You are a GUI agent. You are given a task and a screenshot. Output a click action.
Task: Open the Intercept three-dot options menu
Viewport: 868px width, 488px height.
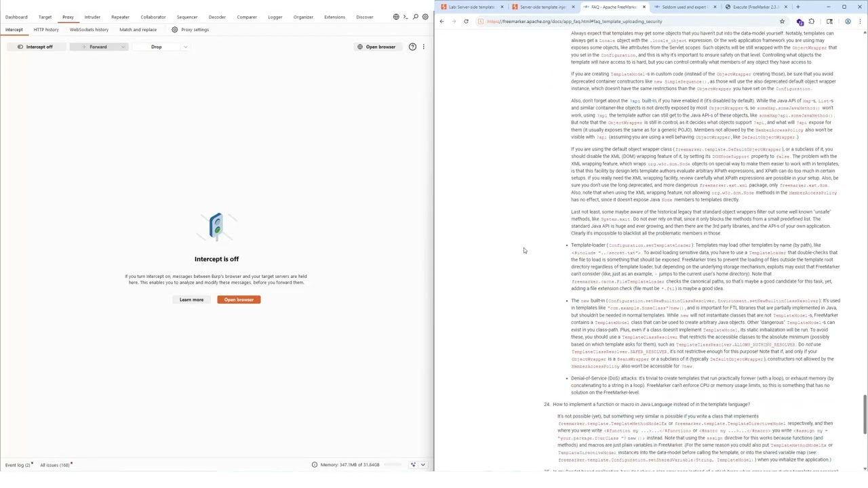[x=423, y=47]
